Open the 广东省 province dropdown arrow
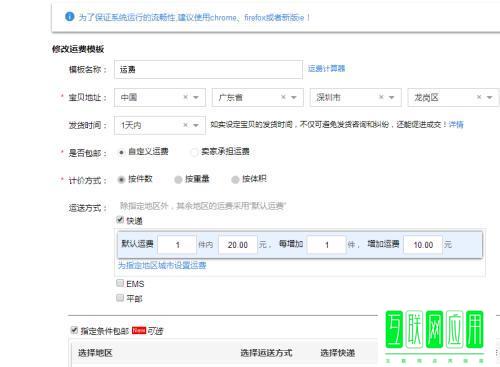This screenshot has width=500, height=367. pos(294,97)
